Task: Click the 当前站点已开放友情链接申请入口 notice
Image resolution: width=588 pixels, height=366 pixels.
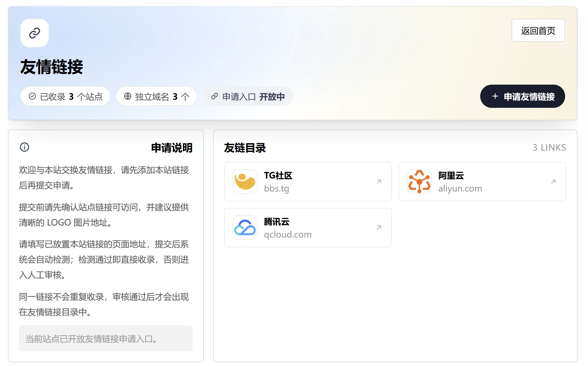Action: 106,339
